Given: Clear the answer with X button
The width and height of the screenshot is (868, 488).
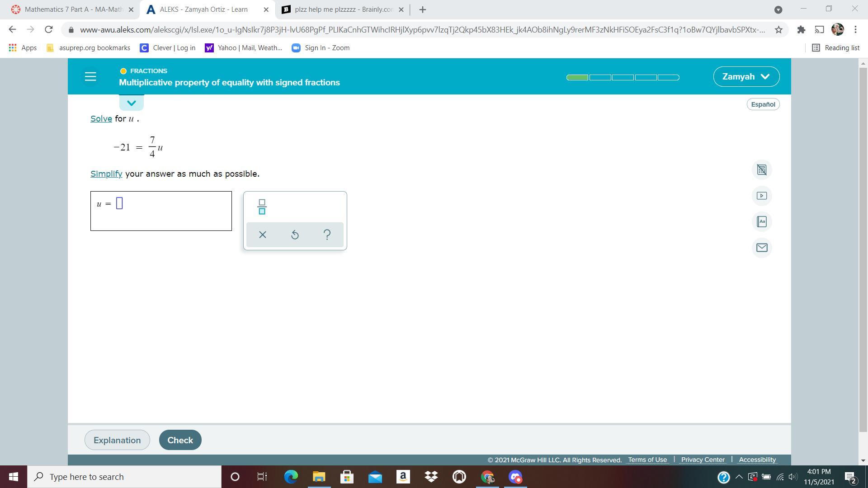Looking at the screenshot, I should pos(262,235).
